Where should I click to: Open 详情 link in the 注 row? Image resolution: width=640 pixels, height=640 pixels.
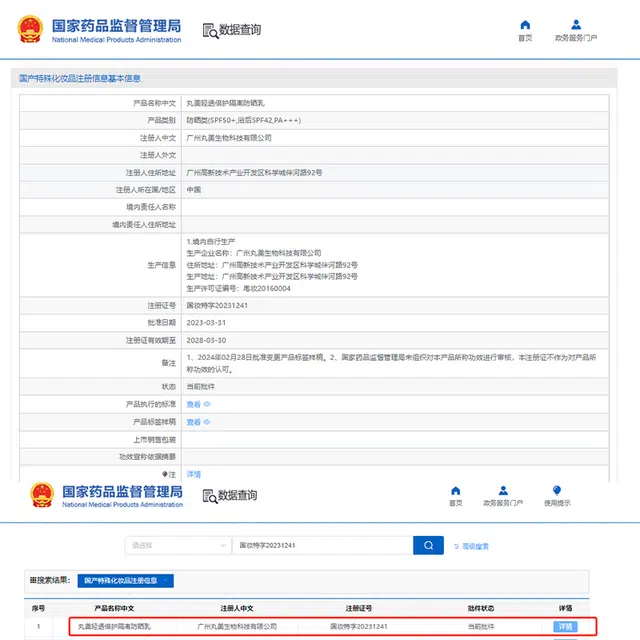tap(194, 474)
